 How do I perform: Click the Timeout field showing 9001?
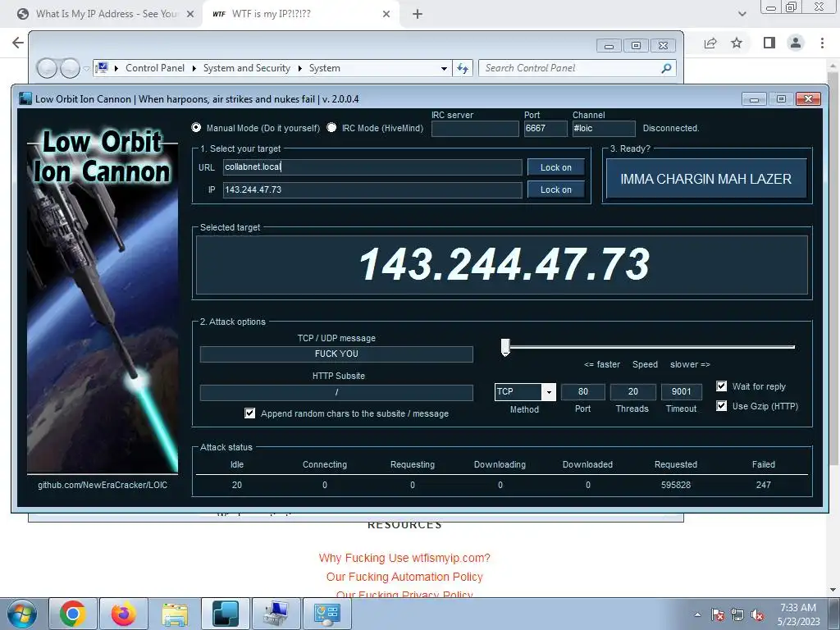682,391
